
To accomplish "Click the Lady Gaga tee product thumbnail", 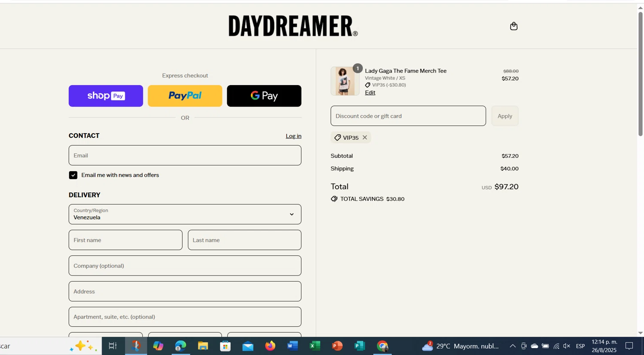I will [345, 81].
